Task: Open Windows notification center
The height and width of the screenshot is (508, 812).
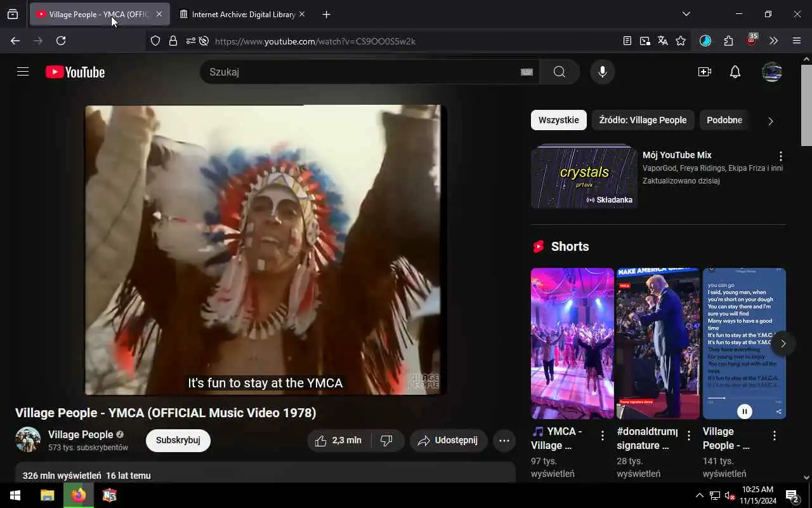Action: pos(792,495)
